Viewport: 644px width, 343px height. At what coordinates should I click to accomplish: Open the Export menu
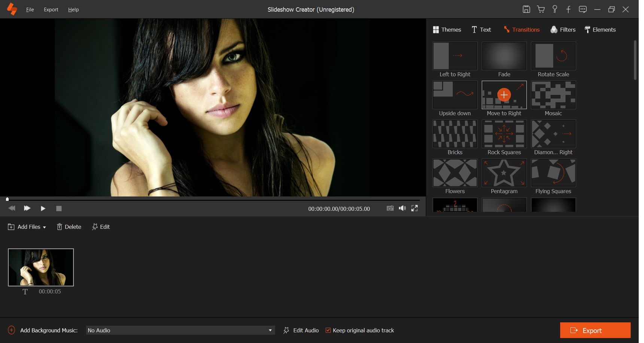51,9
